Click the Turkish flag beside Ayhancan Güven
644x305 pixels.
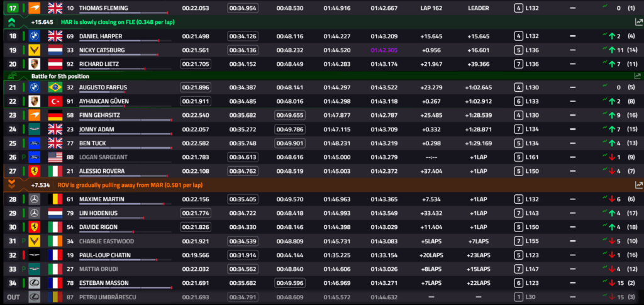(55, 101)
